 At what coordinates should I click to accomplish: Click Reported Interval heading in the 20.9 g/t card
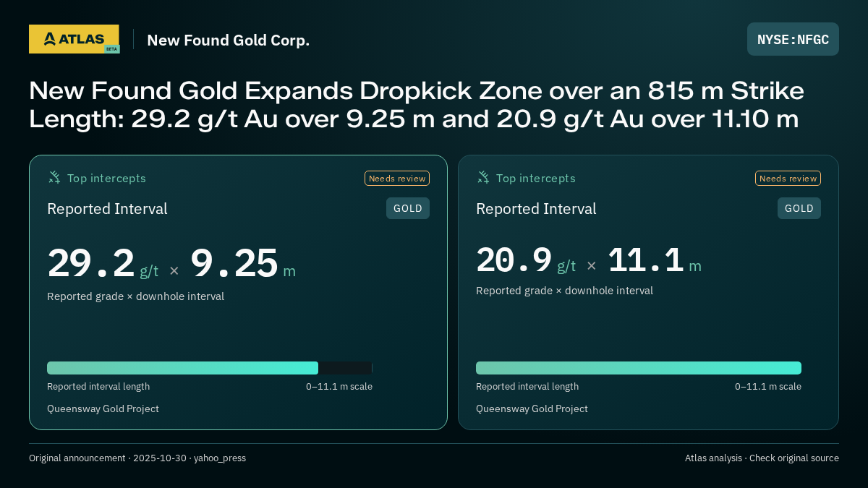tap(536, 209)
